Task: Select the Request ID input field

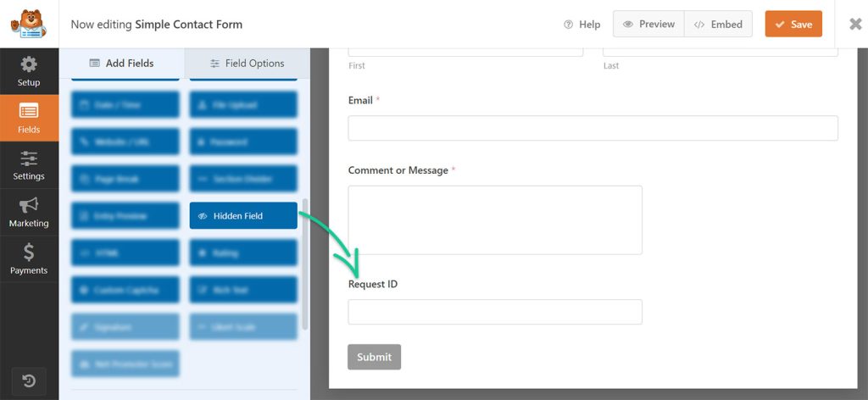Action: [x=494, y=312]
